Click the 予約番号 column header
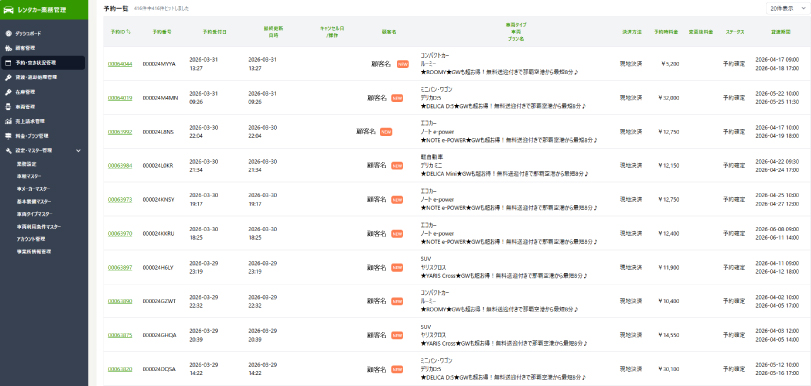Viewport: 811px width, 386px height. pos(162,32)
